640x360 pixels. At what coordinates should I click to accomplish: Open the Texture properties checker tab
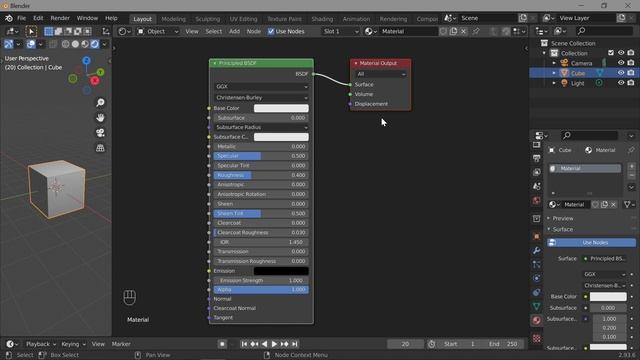(536, 338)
